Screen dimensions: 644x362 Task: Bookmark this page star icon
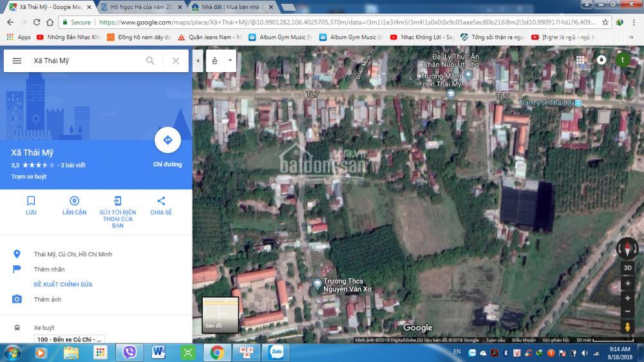605,22
